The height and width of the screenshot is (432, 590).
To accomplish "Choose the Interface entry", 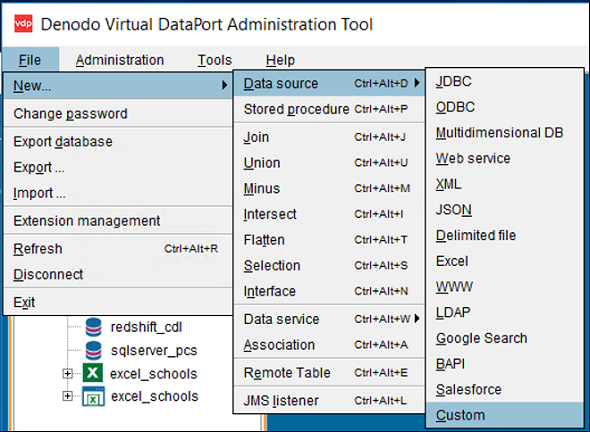I will (x=329, y=291).
